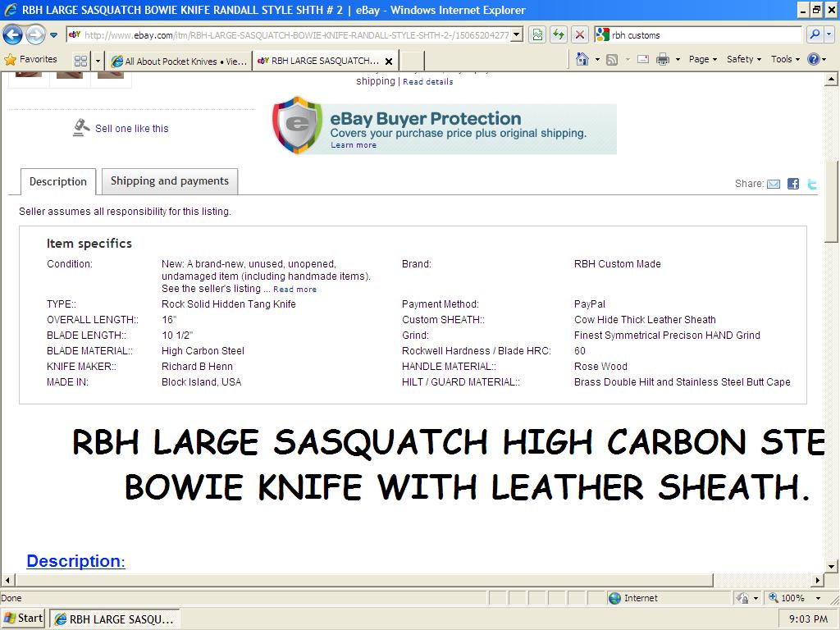
Task: Click the Print icon
Action: tap(663, 59)
